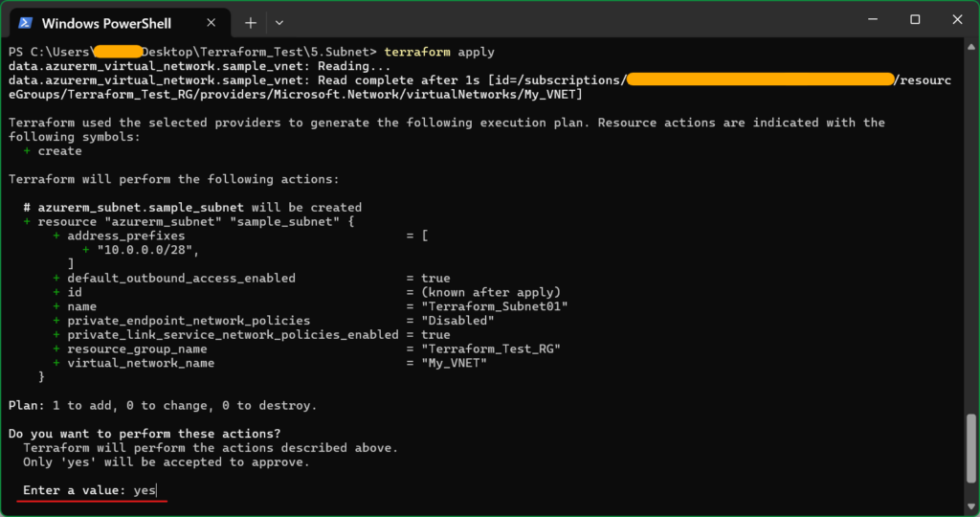This screenshot has width=980, height=517.
Task: Click the 'terraform apply' command text
Action: click(439, 52)
